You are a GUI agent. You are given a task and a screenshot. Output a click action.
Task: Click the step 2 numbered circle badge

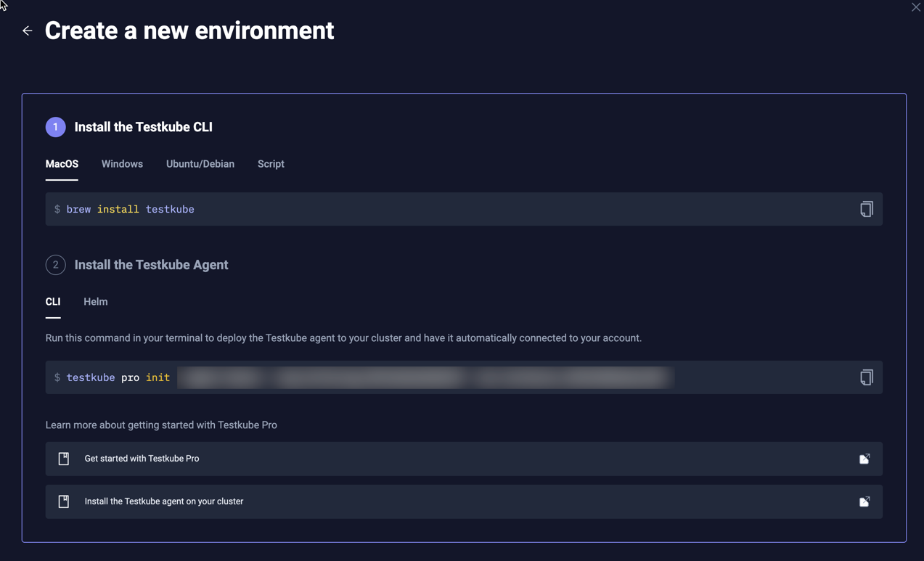[55, 264]
